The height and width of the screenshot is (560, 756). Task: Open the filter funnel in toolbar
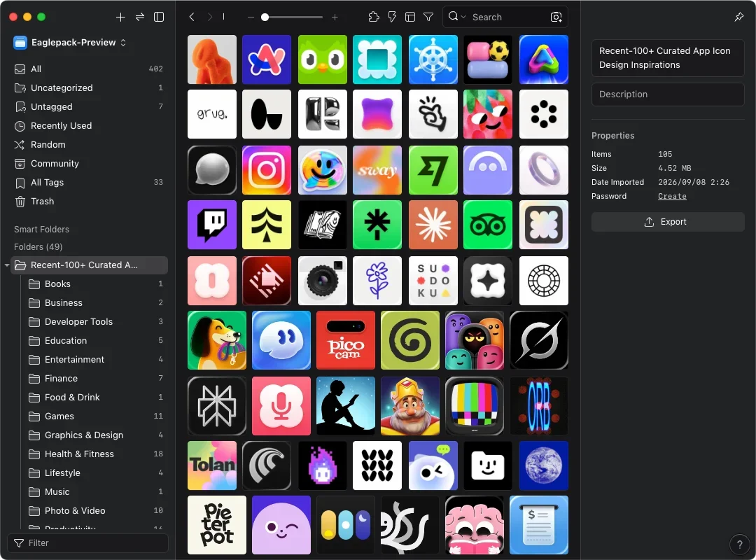click(428, 17)
